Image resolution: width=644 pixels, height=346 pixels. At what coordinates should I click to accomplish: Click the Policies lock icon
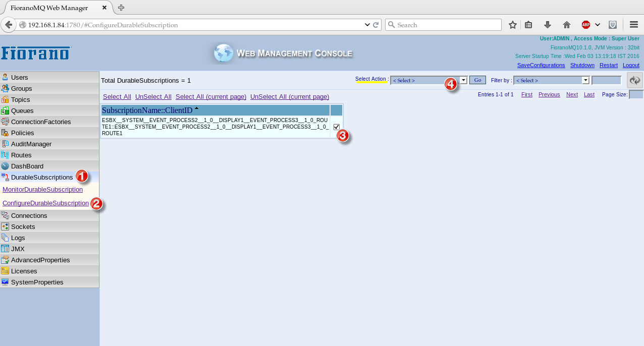click(x=5, y=133)
